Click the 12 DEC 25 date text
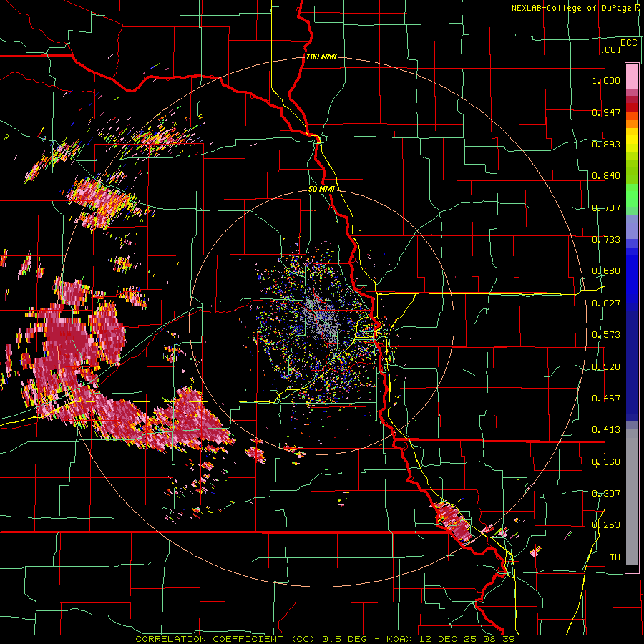Image resolution: width=644 pixels, height=644 pixels. [x=448, y=639]
